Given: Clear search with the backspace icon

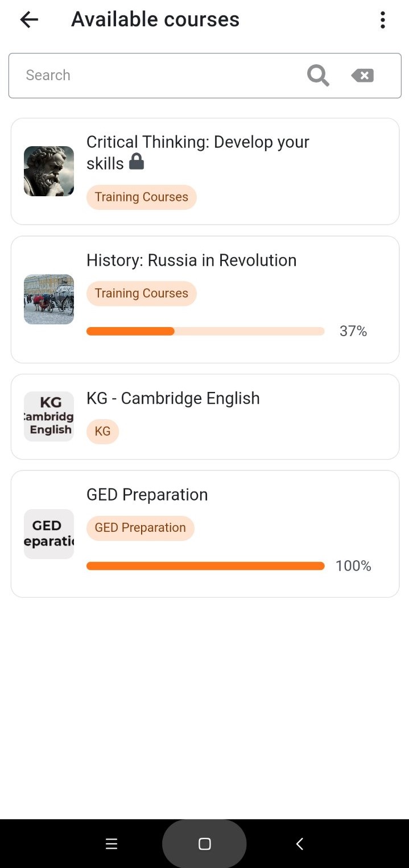Looking at the screenshot, I should [362, 75].
